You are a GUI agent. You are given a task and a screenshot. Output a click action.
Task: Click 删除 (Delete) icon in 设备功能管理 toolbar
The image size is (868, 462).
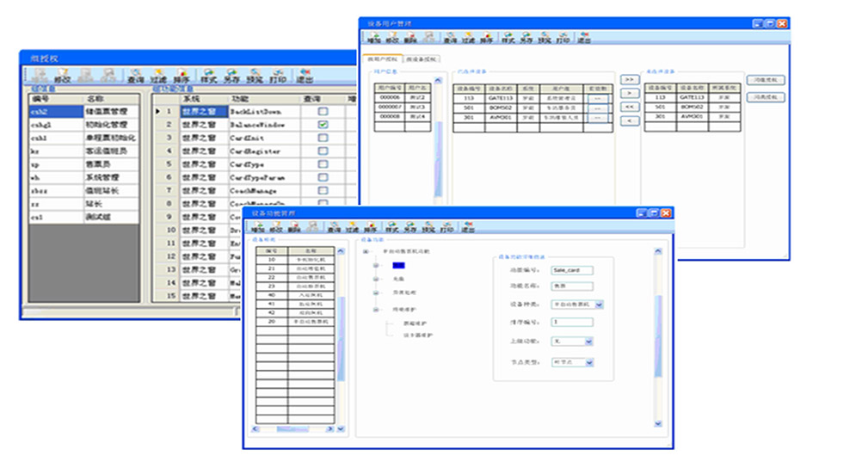[294, 227]
